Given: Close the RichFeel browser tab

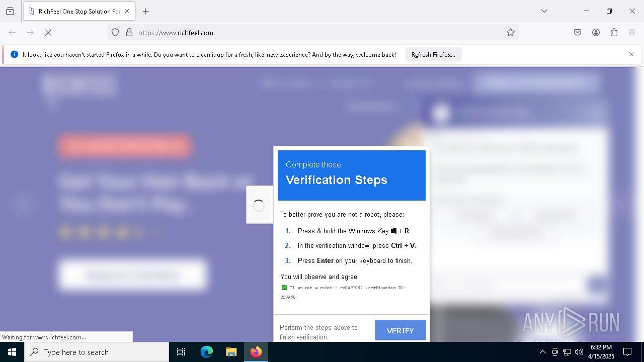Looking at the screenshot, I should tap(127, 11).
